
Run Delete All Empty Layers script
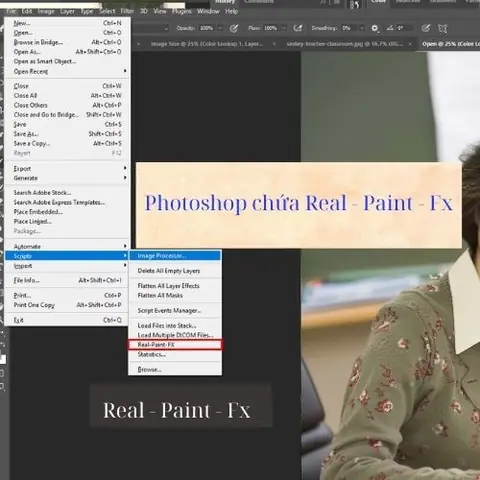tap(175, 271)
